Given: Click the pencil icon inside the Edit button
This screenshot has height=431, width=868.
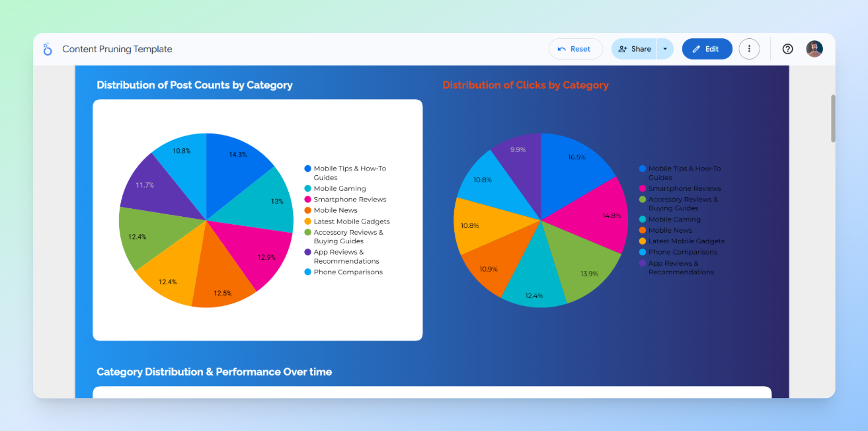Looking at the screenshot, I should (696, 48).
